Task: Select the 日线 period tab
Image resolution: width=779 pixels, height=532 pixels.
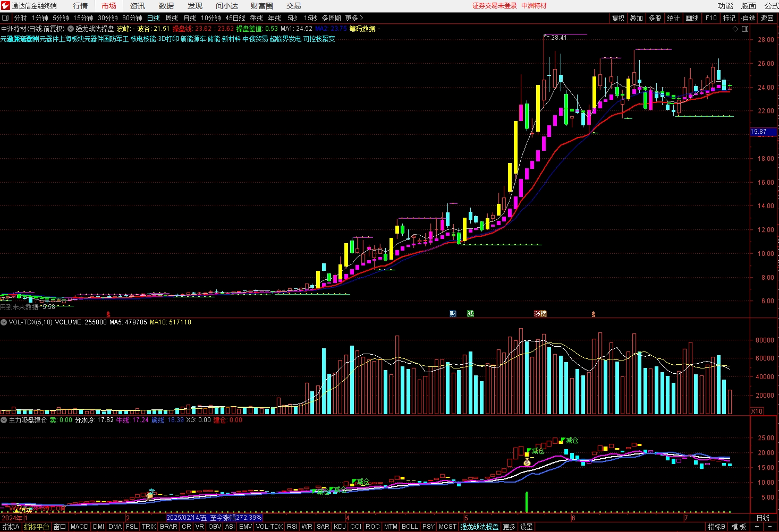Action: [154, 18]
